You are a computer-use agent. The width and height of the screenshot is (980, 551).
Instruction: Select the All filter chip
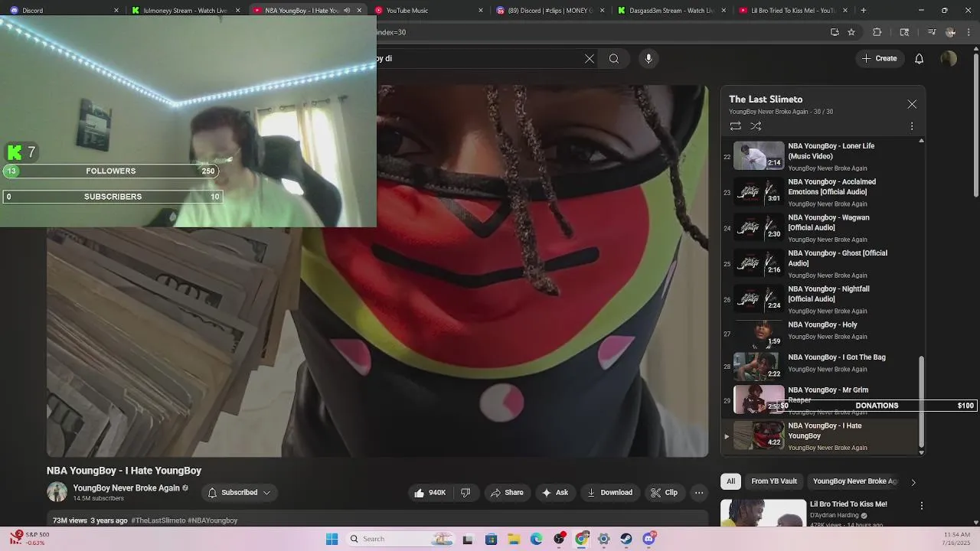731,481
